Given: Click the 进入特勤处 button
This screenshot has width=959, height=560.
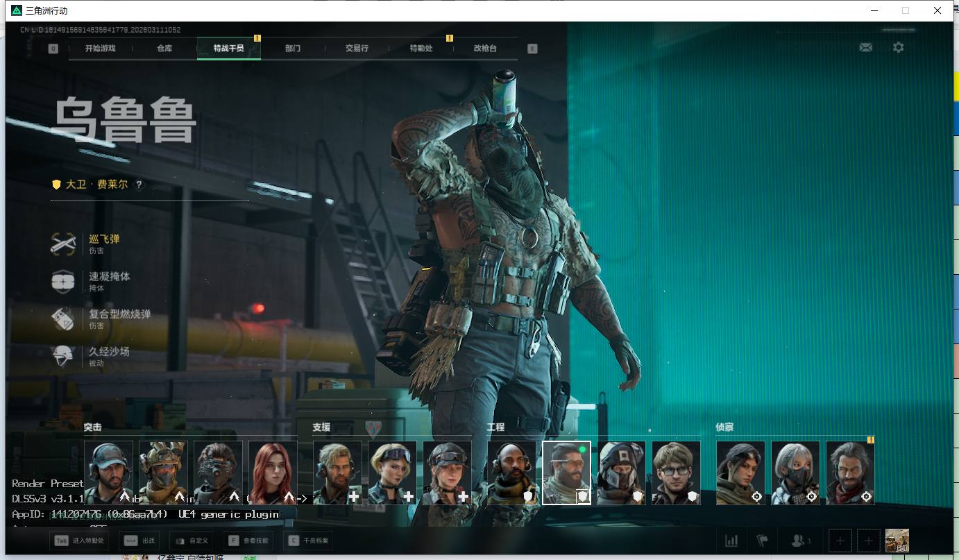Looking at the screenshot, I should pyautogui.click(x=78, y=541).
